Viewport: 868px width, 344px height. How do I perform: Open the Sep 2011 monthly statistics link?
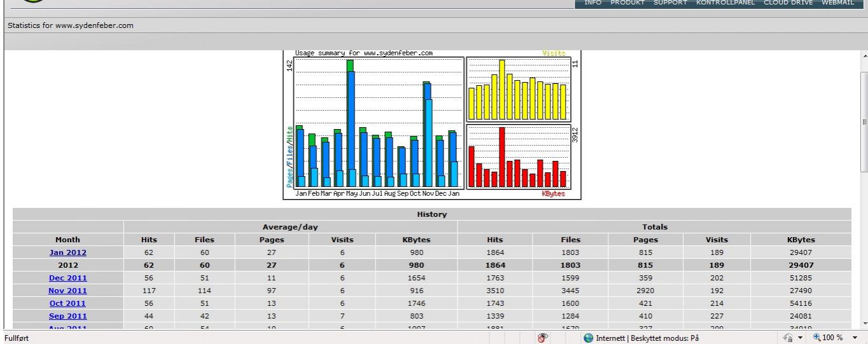click(x=67, y=316)
